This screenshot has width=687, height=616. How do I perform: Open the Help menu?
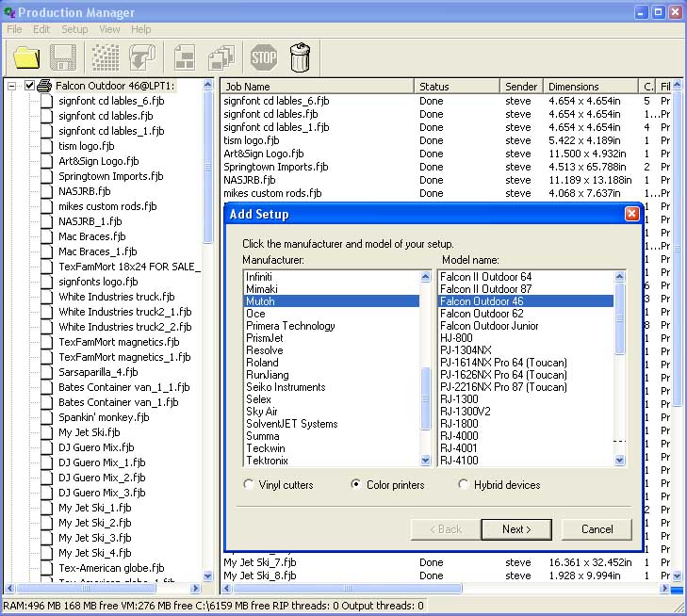[x=141, y=29]
